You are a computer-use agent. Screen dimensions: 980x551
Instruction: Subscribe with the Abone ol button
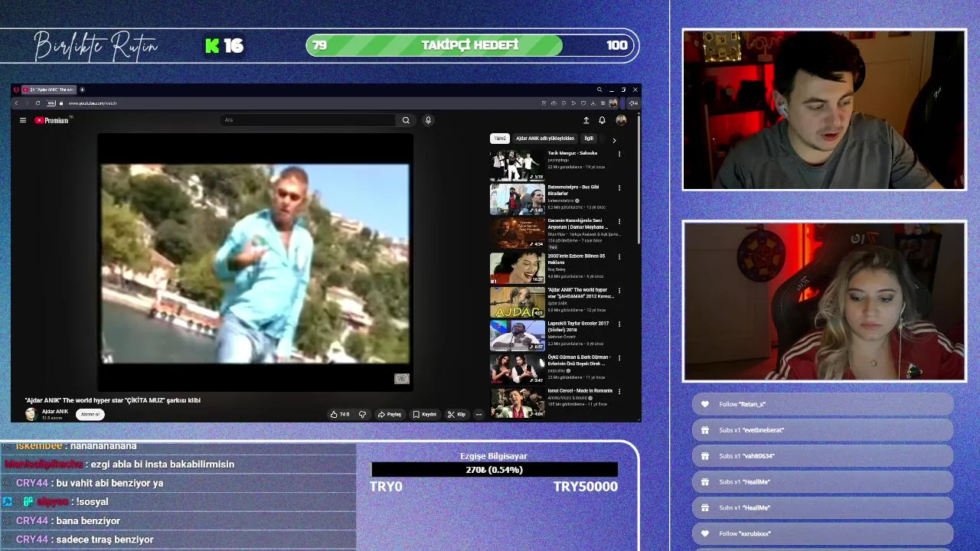coord(90,414)
